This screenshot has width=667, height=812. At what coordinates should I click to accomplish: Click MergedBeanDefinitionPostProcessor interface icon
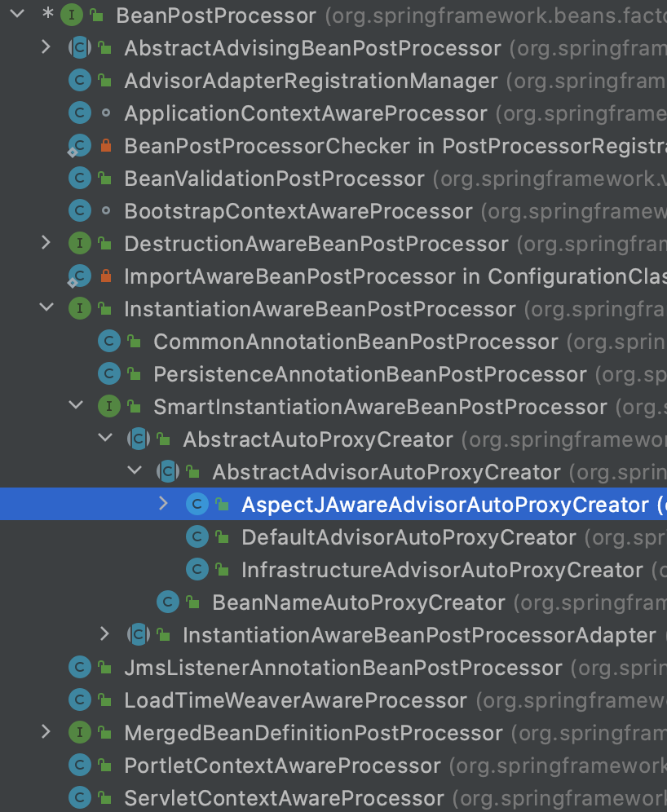(80, 733)
